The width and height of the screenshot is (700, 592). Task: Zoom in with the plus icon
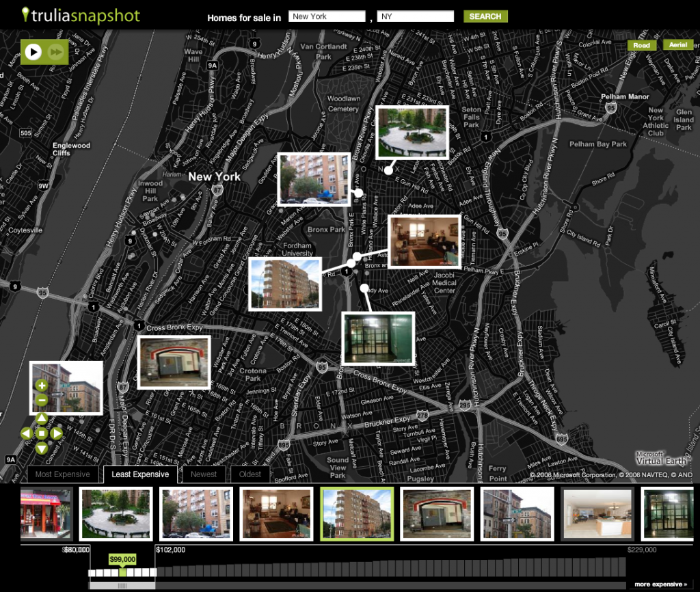point(42,386)
